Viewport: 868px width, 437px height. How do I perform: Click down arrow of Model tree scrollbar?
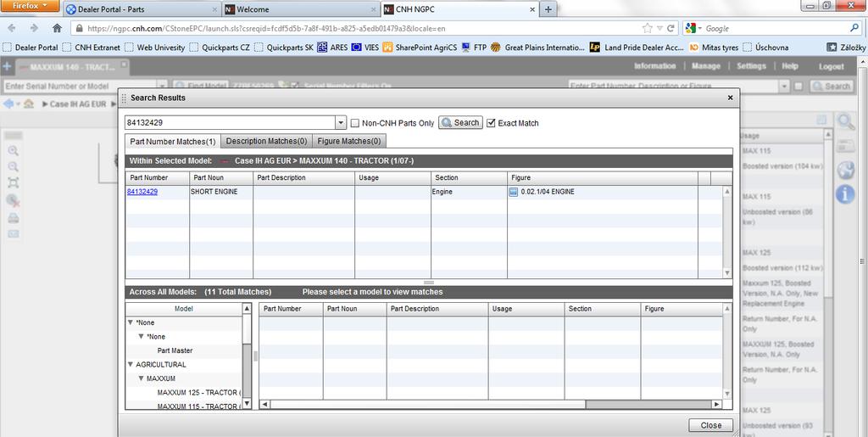pyautogui.click(x=247, y=404)
